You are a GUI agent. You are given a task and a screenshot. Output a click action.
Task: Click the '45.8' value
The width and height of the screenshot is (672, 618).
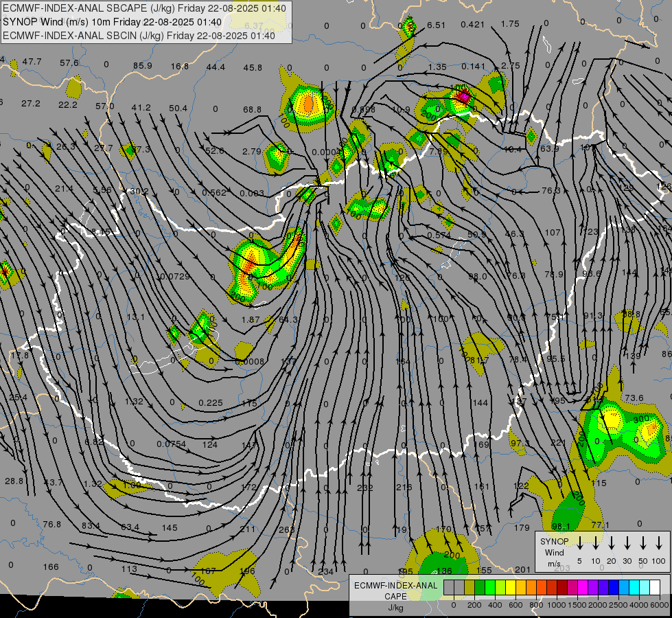(x=253, y=67)
